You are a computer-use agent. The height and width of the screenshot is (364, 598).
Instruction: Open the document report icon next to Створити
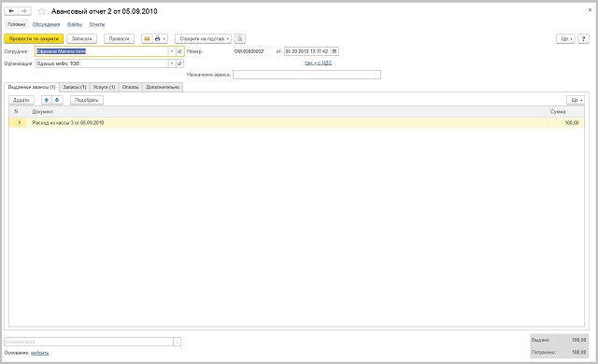coord(240,39)
